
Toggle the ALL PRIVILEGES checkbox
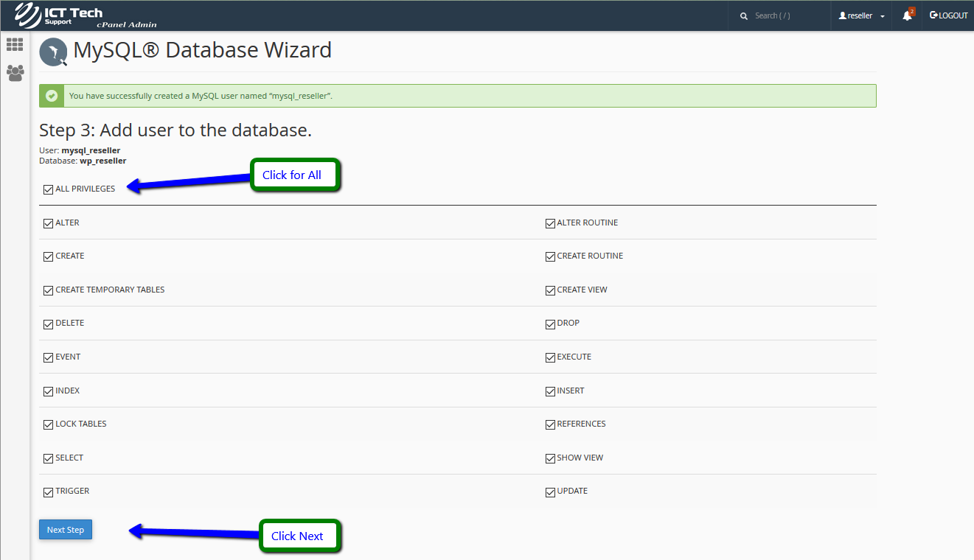(49, 189)
